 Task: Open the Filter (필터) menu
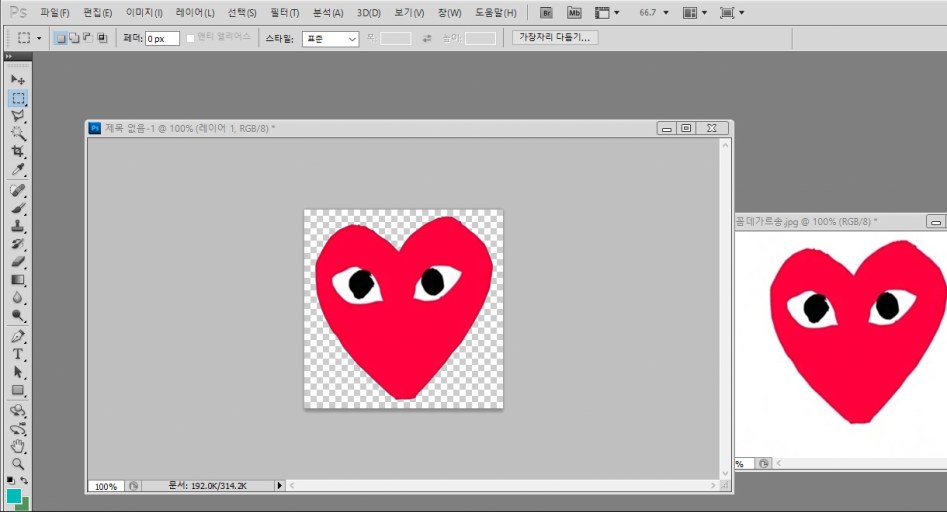(x=284, y=13)
